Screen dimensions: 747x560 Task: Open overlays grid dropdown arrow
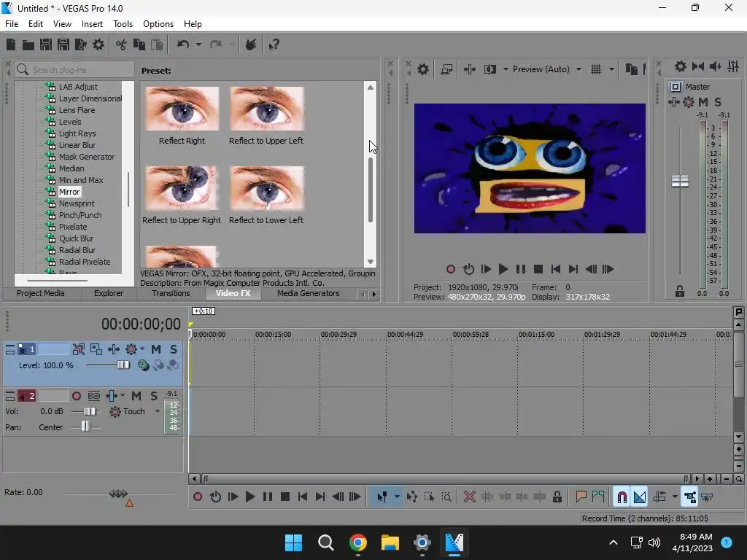612,69
